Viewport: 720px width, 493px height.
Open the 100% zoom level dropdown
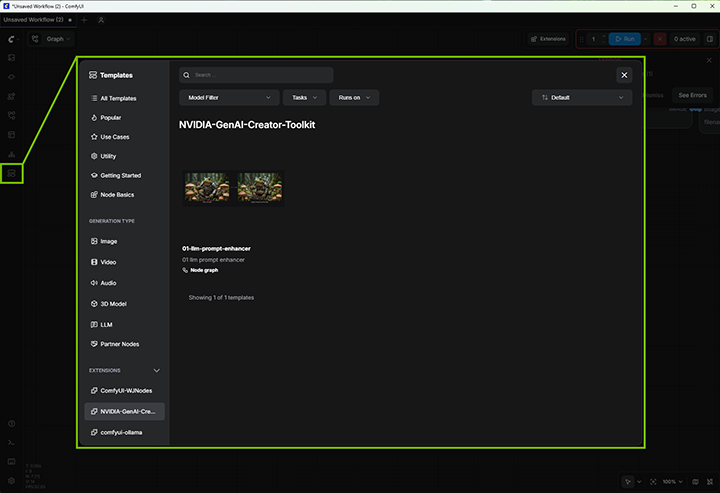[x=672, y=482]
